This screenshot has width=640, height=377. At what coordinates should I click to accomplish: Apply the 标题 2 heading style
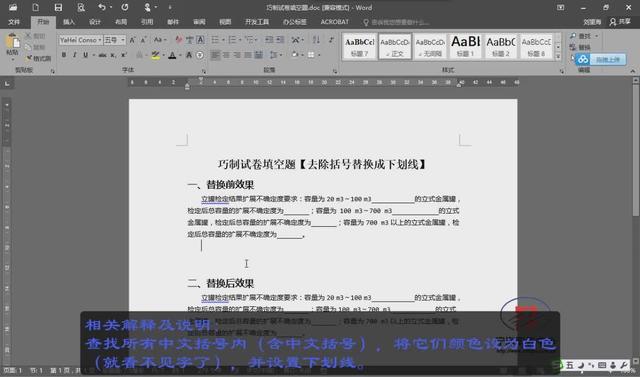pos(500,46)
